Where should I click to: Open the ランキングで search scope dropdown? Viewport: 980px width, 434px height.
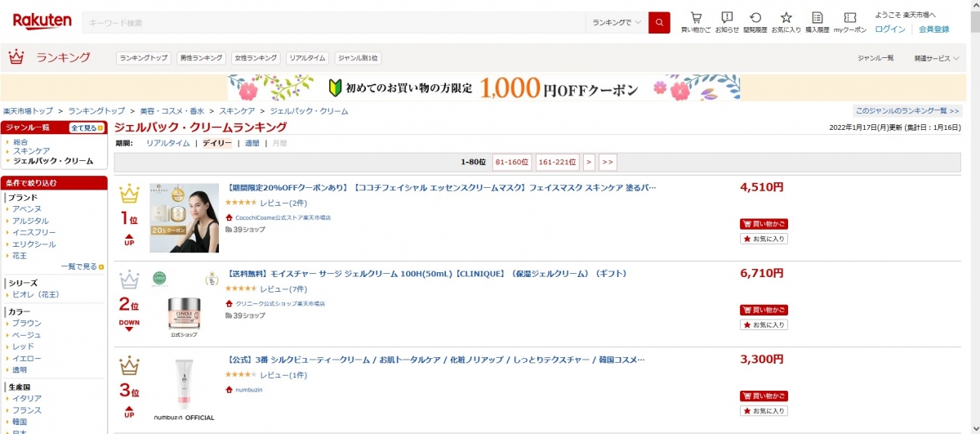click(617, 23)
